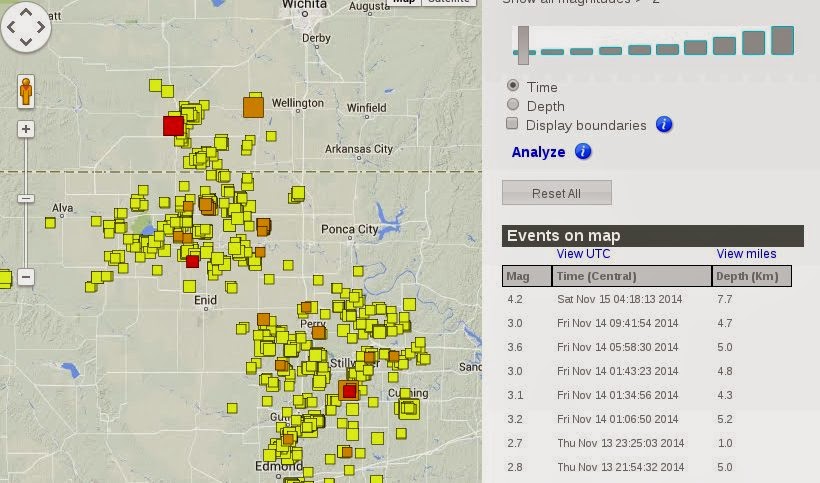Select the yellow earthquake marker near Alva

pyautogui.click(x=50, y=223)
